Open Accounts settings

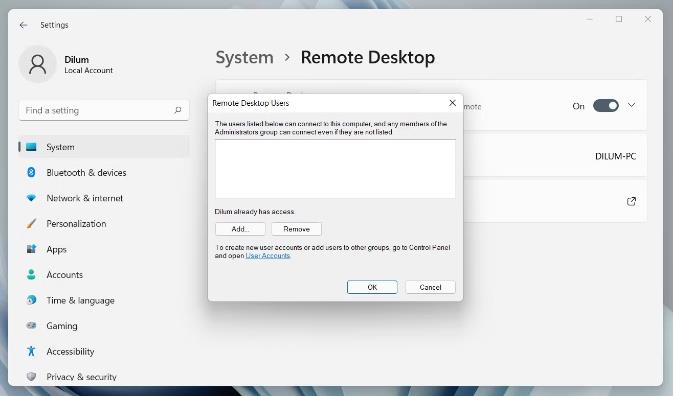[x=104, y=274]
